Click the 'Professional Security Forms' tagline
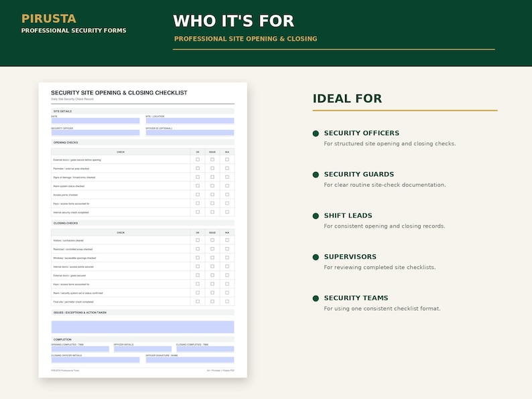The image size is (532, 399). (74, 31)
